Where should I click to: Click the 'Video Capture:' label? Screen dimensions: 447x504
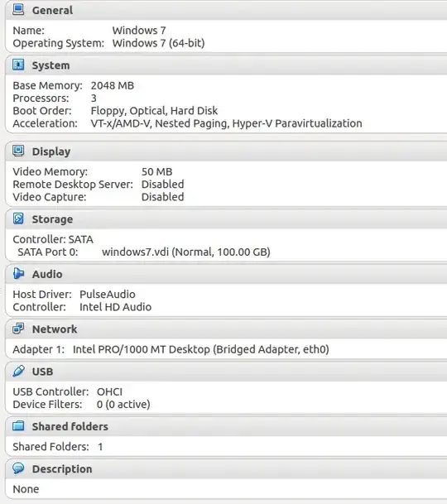50,197
